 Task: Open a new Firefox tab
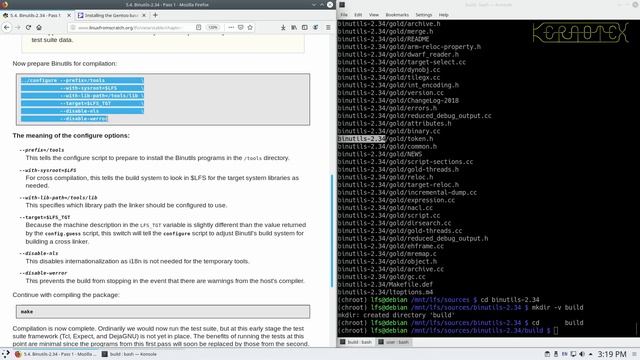click(155, 15)
